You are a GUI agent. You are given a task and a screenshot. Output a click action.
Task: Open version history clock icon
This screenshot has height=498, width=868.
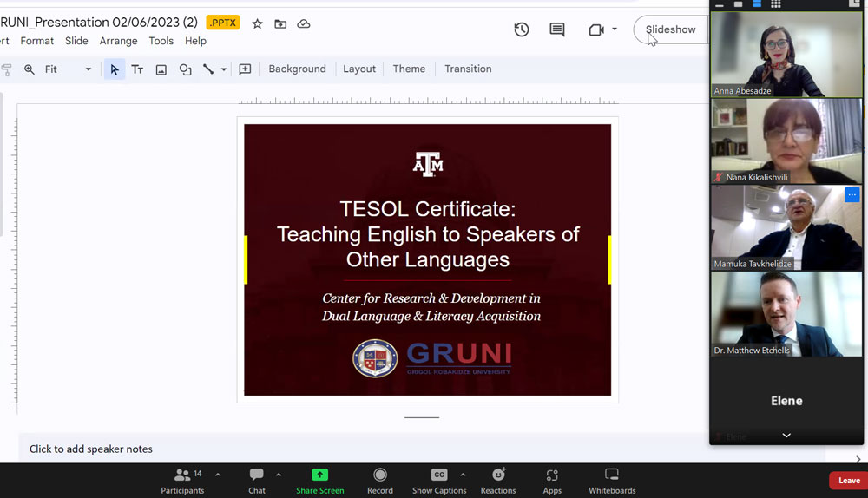click(x=521, y=29)
